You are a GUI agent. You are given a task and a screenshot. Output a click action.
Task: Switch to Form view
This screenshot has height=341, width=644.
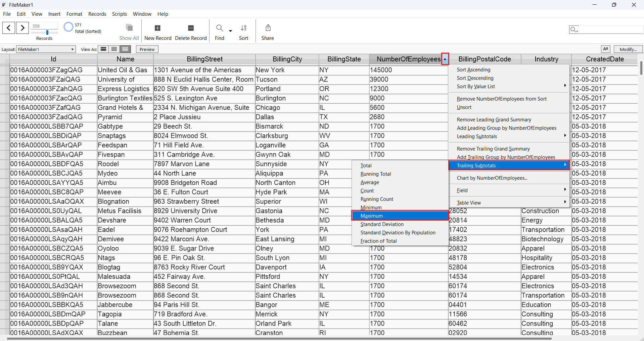(103, 49)
